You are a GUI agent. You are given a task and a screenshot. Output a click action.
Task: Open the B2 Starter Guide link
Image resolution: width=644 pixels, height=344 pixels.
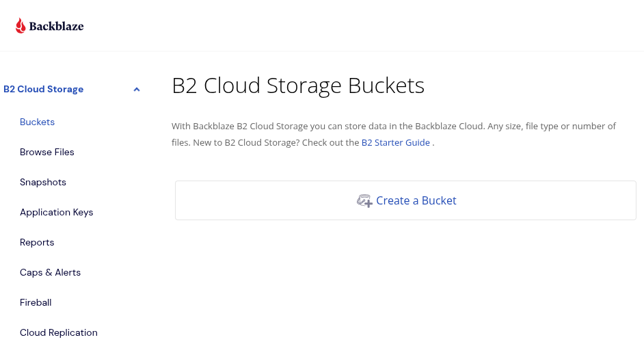pos(395,142)
